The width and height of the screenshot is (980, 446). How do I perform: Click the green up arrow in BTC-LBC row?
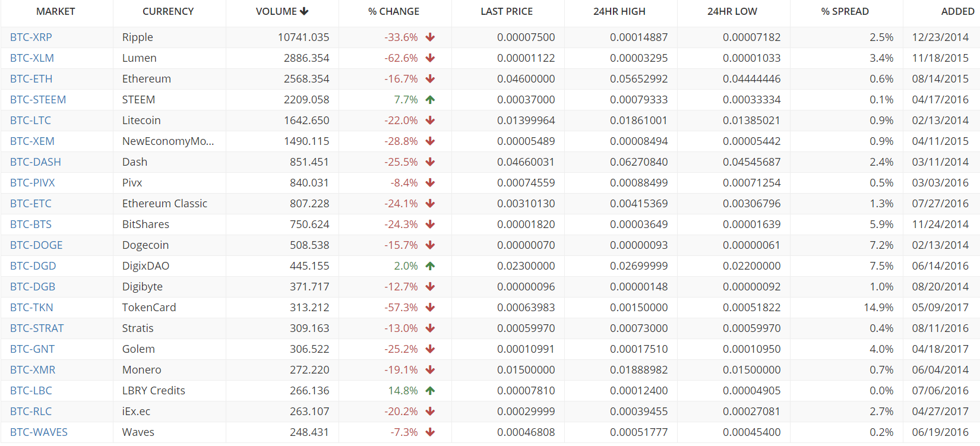click(430, 391)
